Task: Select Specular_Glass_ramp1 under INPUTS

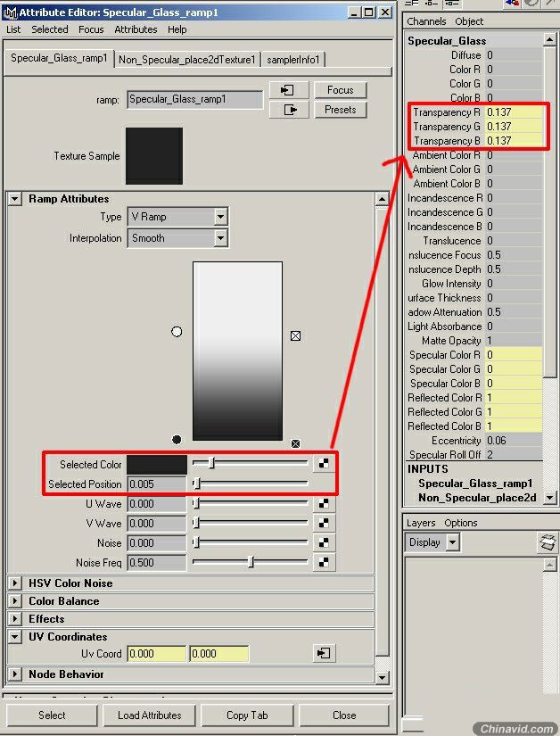Action: coord(475,484)
